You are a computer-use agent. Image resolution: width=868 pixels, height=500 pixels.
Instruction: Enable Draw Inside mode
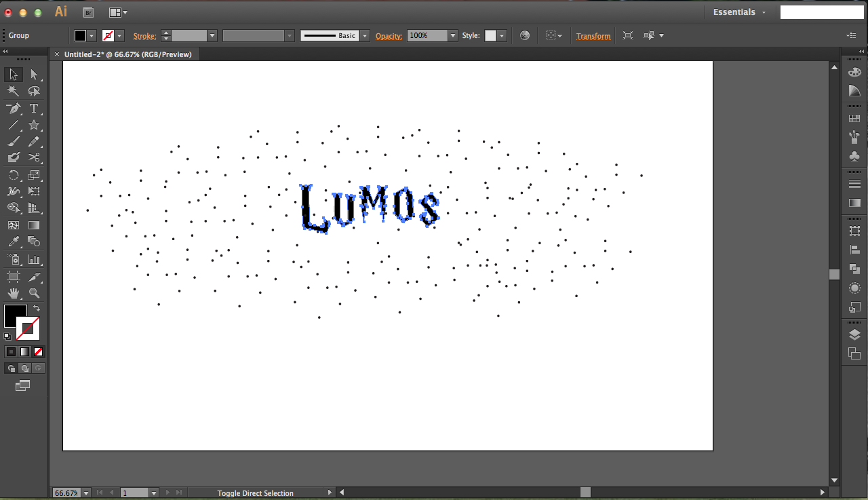tap(38, 368)
